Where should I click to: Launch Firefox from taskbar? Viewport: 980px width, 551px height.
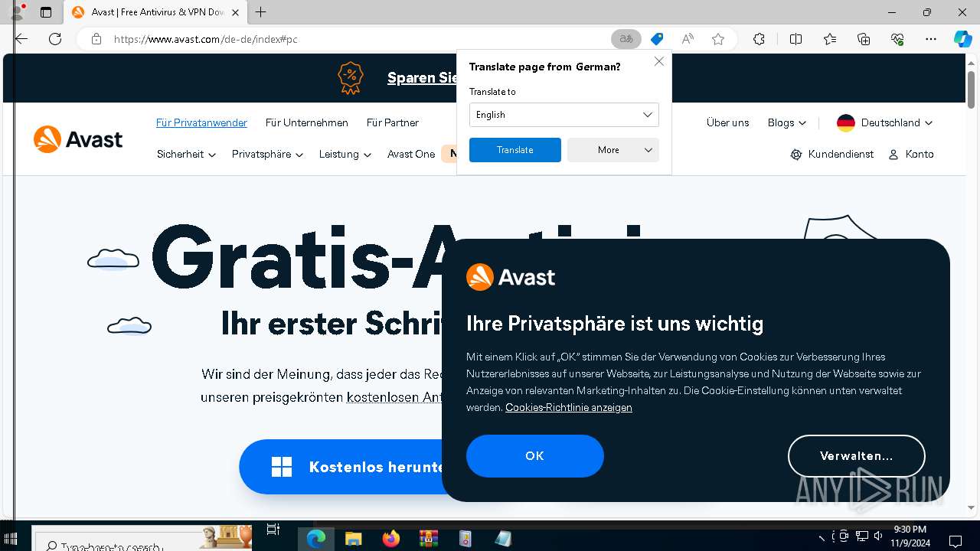tap(391, 539)
